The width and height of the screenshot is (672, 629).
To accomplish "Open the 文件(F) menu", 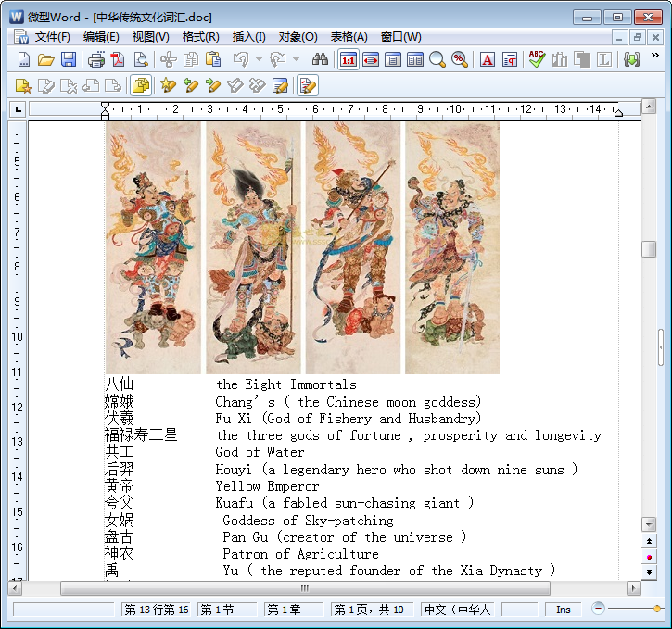I will (x=52, y=37).
